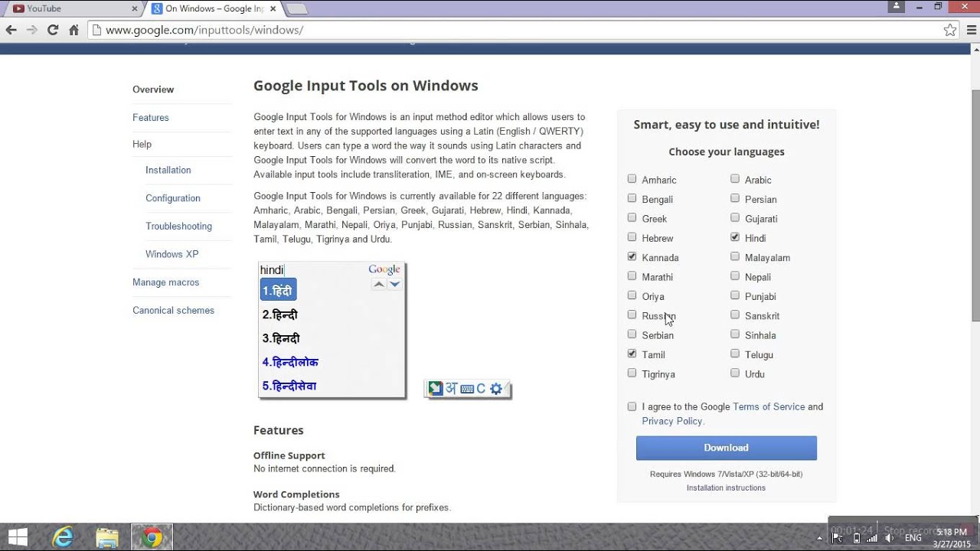Image resolution: width=980 pixels, height=551 pixels.
Task: Click the network signal tray icon
Action: pyautogui.click(x=873, y=538)
